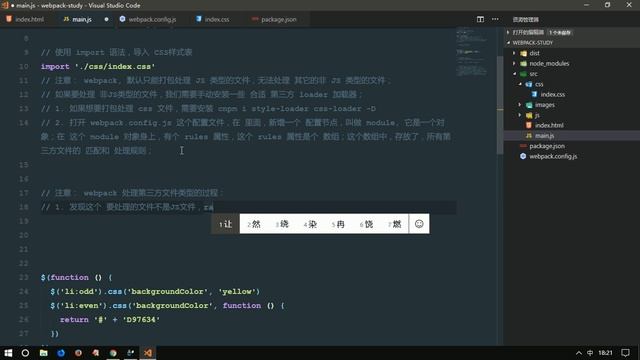Expand the js folder arrow

520,115
